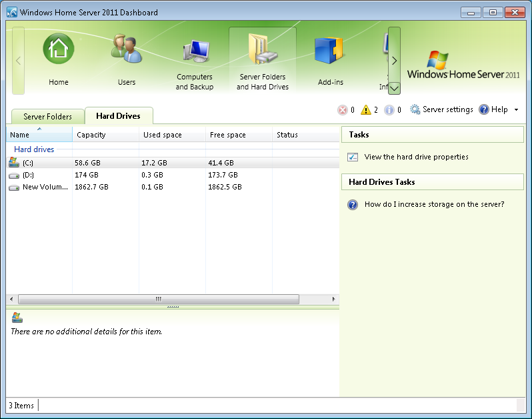532x419 pixels.
Task: Click the 17.2 GB used space cell
Action: (155, 163)
